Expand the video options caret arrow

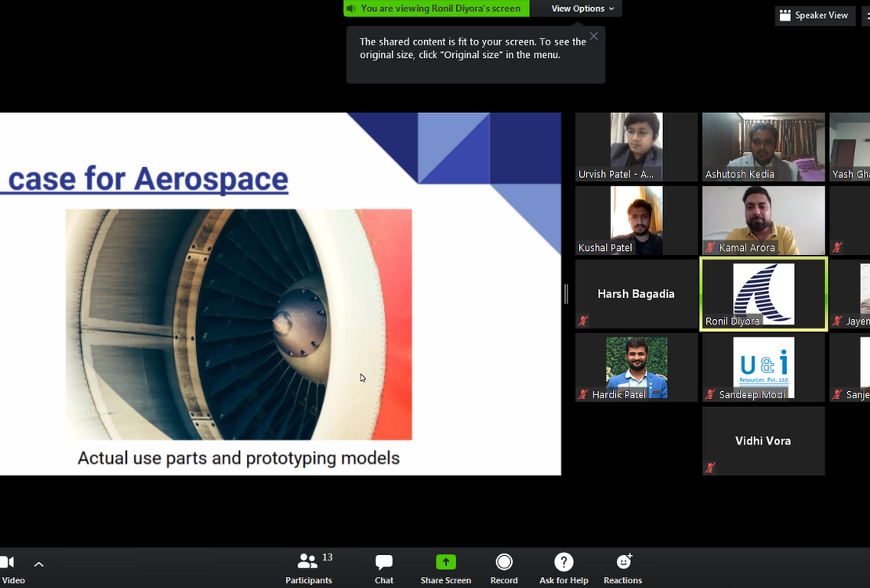pyautogui.click(x=38, y=564)
